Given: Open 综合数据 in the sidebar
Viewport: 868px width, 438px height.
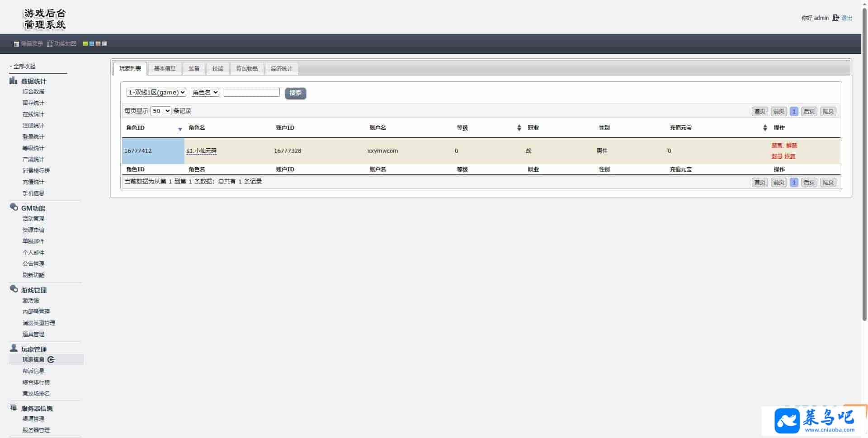Looking at the screenshot, I should tap(33, 92).
